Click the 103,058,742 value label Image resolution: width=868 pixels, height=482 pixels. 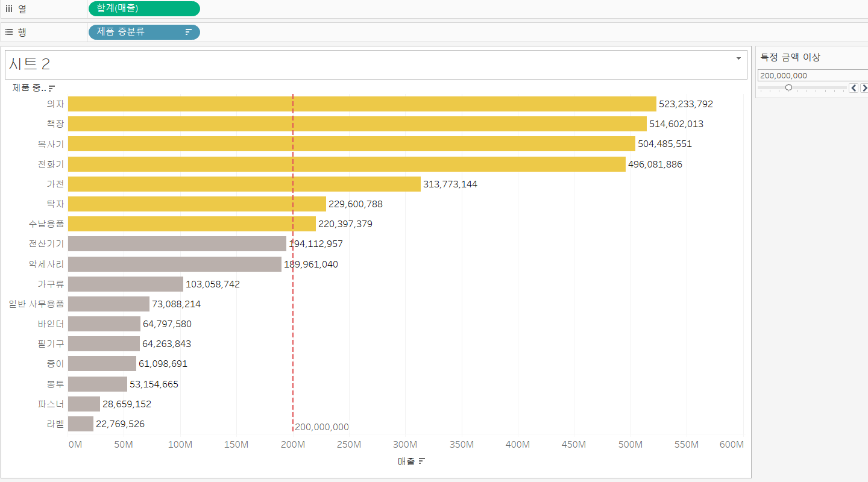[213, 284]
